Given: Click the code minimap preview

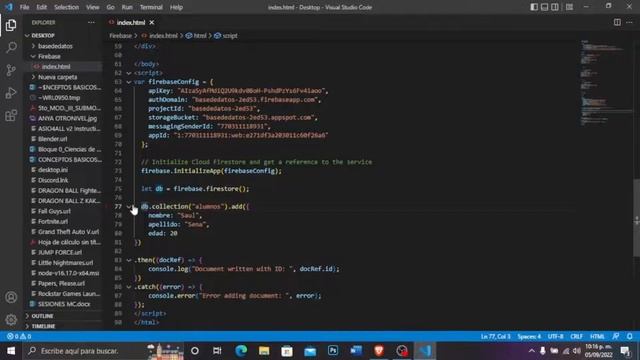Looking at the screenshot, I should click(x=605, y=82).
